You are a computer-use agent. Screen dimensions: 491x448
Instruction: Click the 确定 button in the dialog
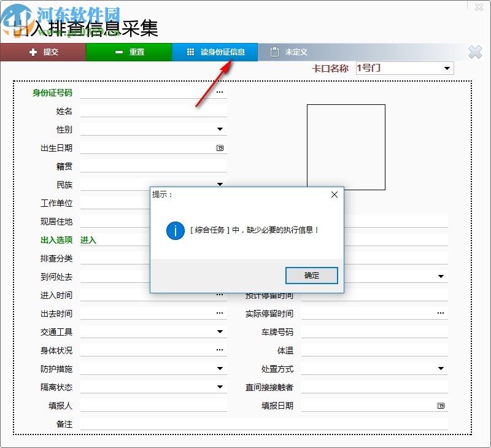tap(312, 275)
